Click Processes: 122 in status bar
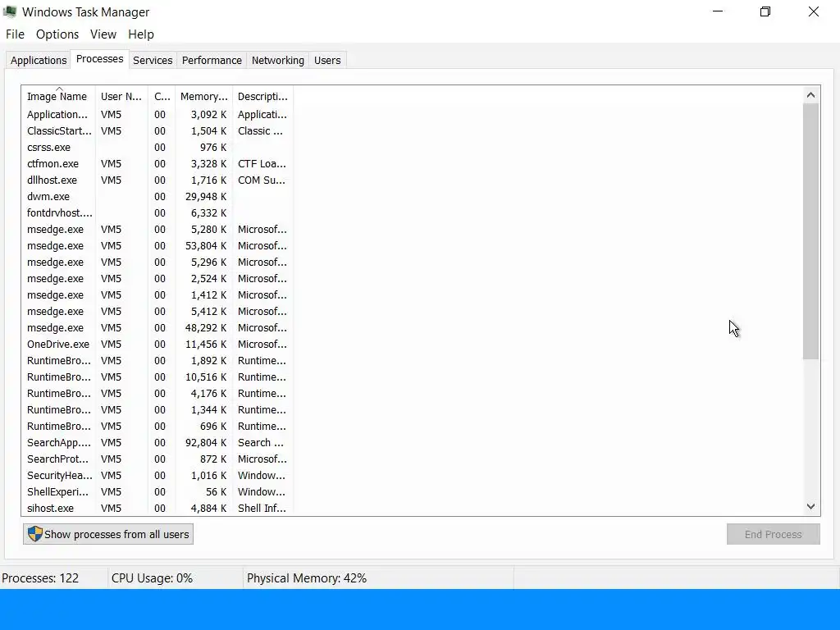The height and width of the screenshot is (630, 840). (40, 578)
